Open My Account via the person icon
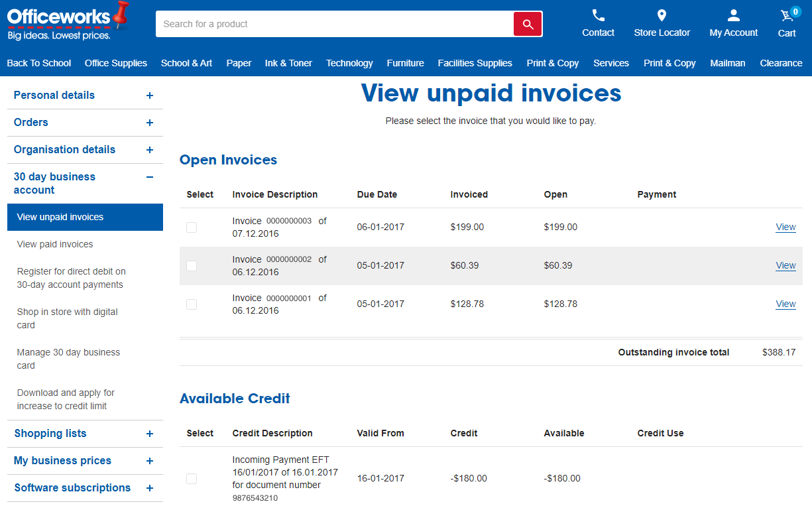 coord(733,15)
